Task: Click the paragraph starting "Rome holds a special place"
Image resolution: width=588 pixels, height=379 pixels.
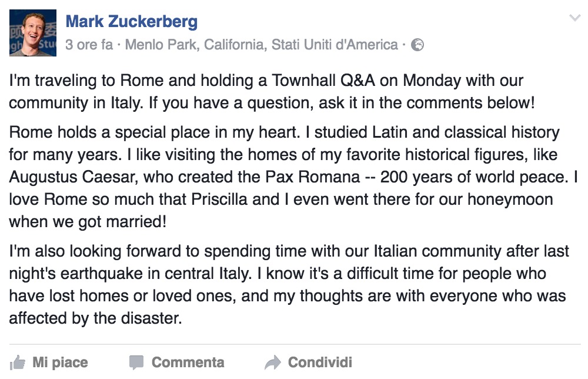Action: coord(282,177)
